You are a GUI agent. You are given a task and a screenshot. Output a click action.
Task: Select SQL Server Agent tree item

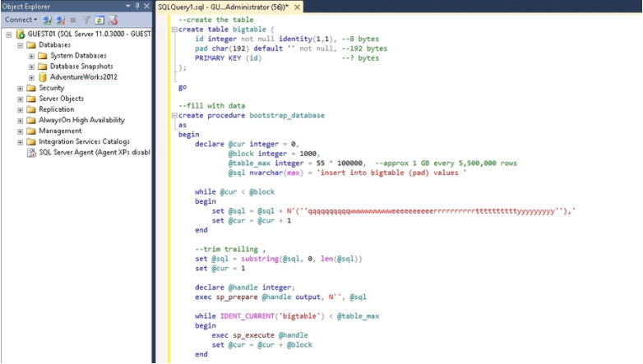click(95, 152)
